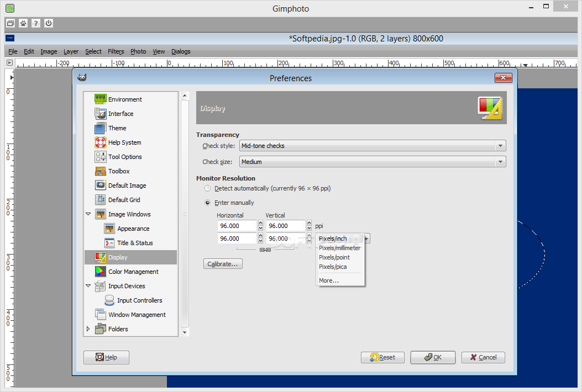Viewport: 582px width, 392px height.
Task: Open the Photo menu
Action: coord(138,51)
